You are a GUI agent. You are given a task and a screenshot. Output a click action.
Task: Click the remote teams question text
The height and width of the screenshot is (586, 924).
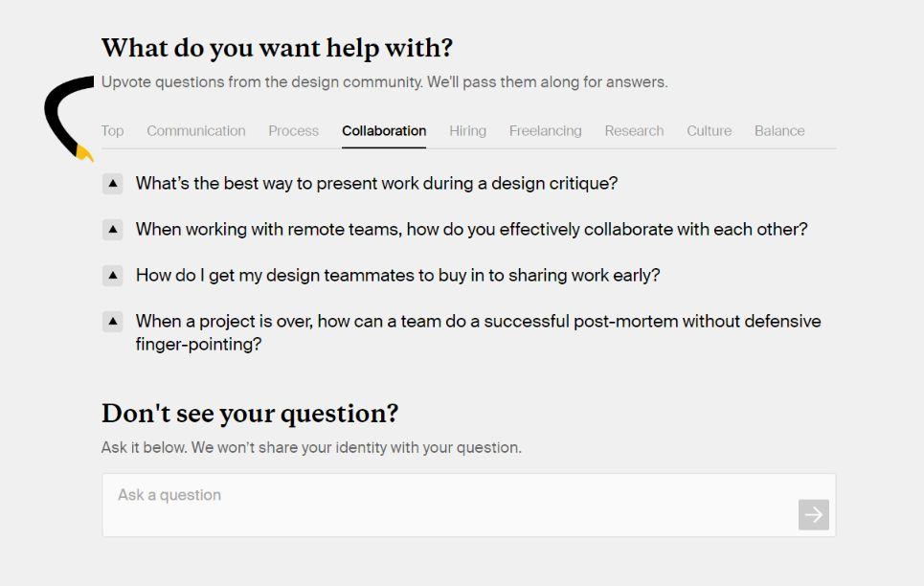[x=471, y=230]
